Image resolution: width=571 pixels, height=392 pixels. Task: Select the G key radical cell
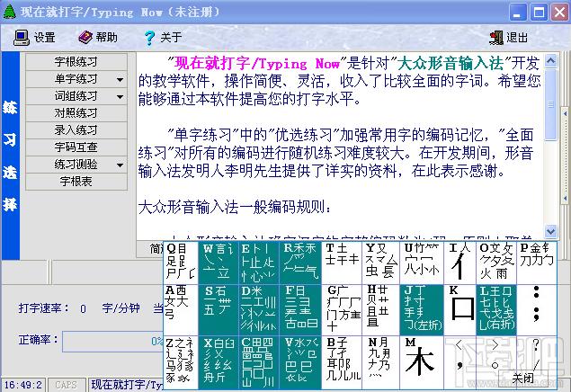[x=342, y=310]
